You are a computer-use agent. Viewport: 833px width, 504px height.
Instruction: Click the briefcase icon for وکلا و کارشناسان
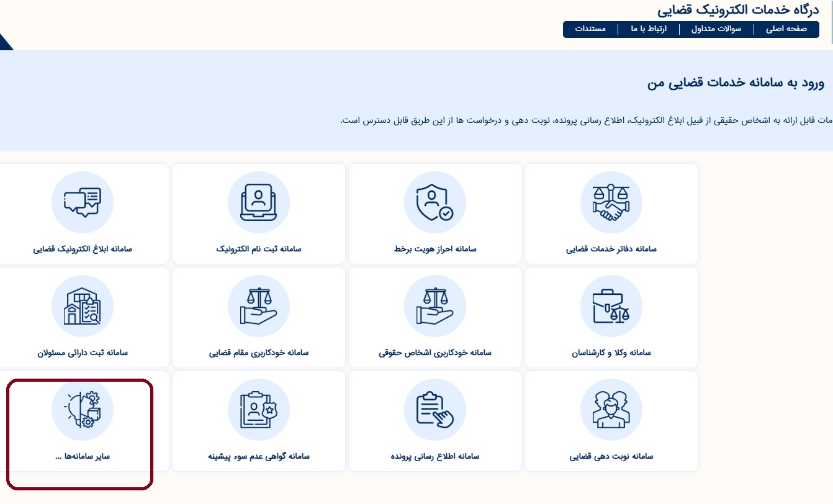point(611,306)
